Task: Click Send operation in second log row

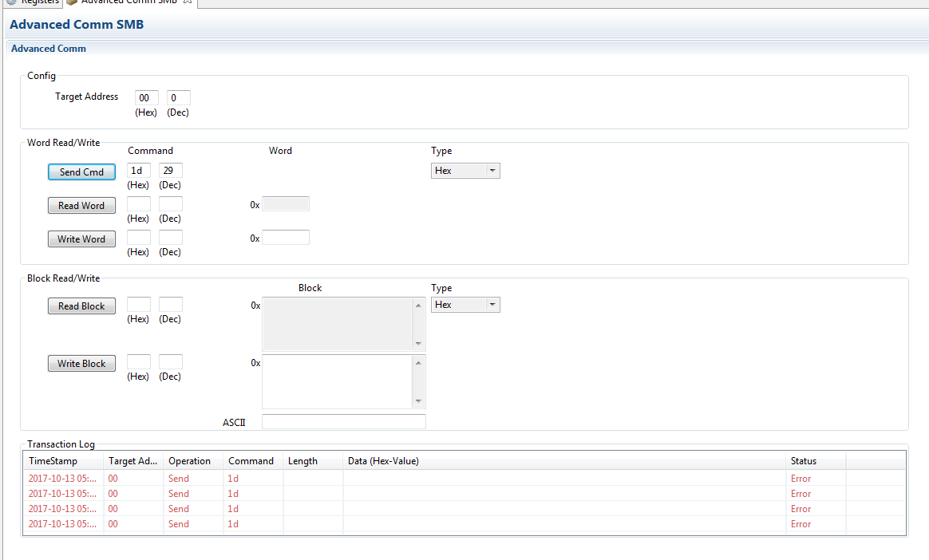Action: pyautogui.click(x=178, y=494)
